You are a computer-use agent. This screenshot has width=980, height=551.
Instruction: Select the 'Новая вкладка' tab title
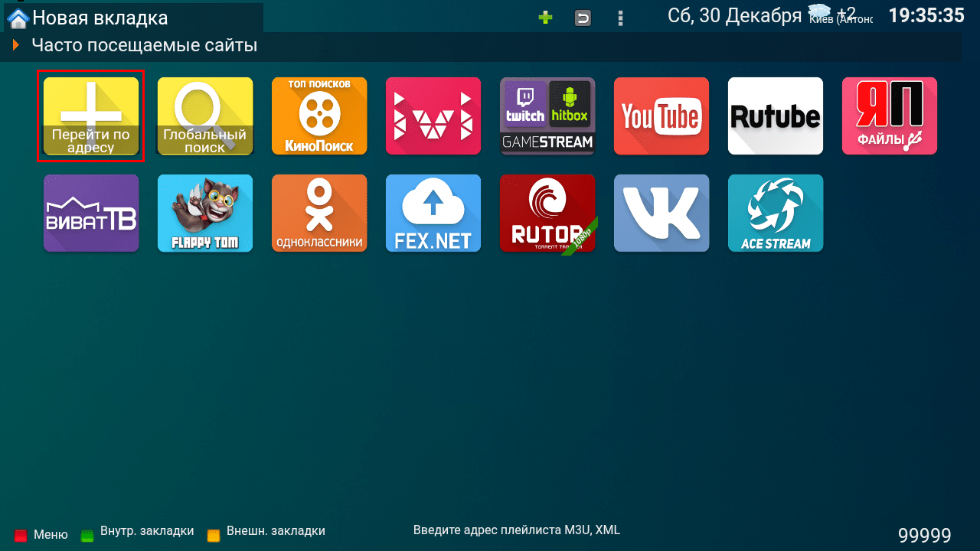(x=100, y=17)
